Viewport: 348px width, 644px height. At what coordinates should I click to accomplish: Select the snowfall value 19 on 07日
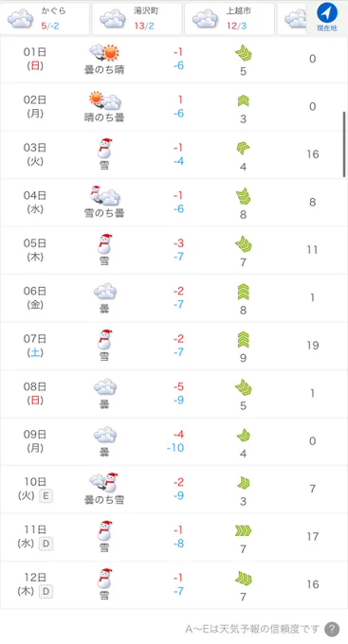[312, 346]
